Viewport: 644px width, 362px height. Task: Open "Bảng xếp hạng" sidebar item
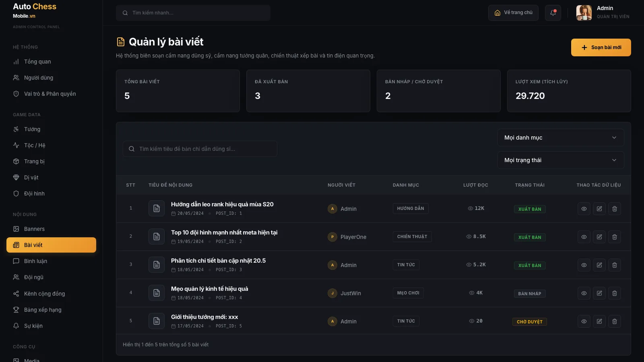[x=51, y=310]
